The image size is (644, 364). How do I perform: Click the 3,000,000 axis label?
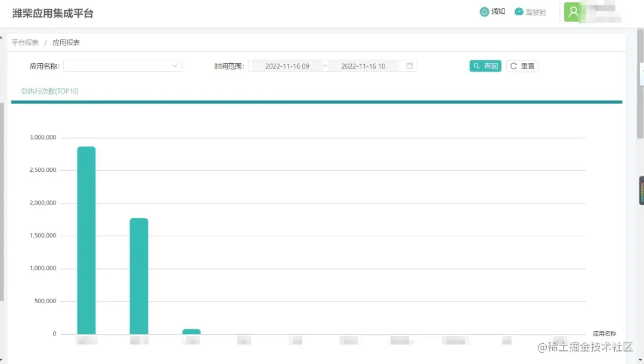tap(43, 137)
